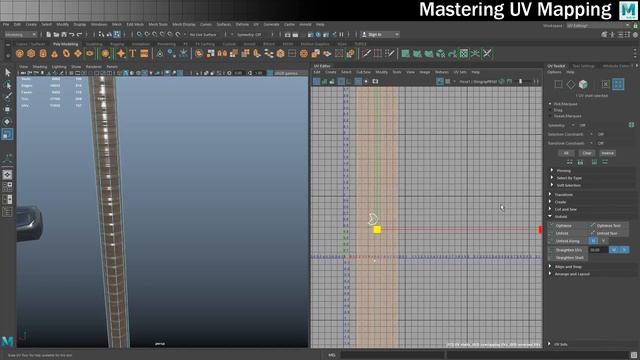Open the Mesh menu in main menu bar

click(117, 24)
